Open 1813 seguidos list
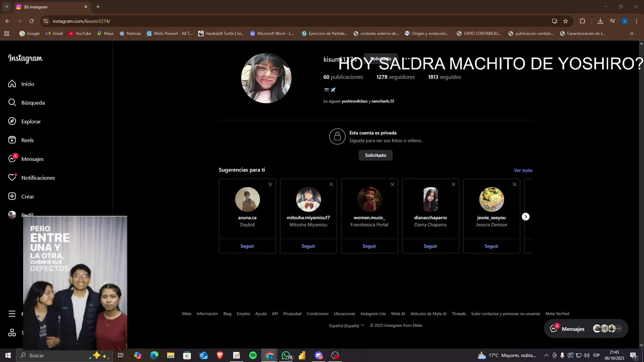 tap(444, 77)
